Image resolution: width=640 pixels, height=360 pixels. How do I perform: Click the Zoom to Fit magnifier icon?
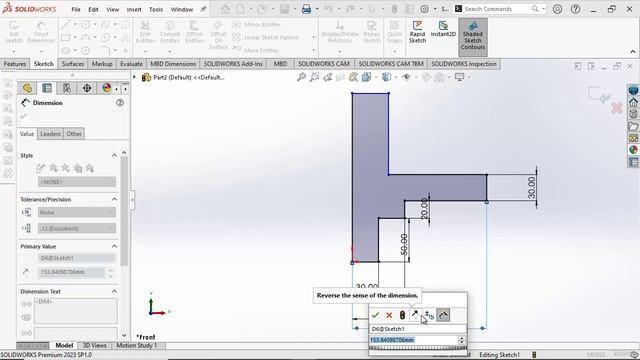coord(301,77)
